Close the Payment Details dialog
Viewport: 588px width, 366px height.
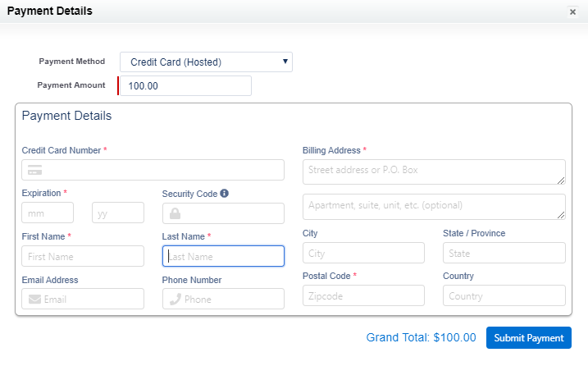pos(572,11)
